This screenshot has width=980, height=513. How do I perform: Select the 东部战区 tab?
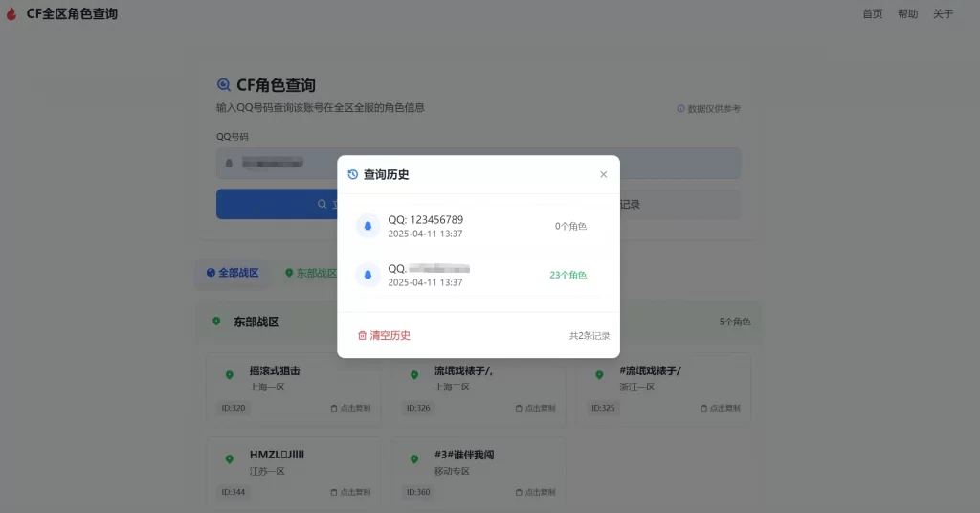pos(311,273)
